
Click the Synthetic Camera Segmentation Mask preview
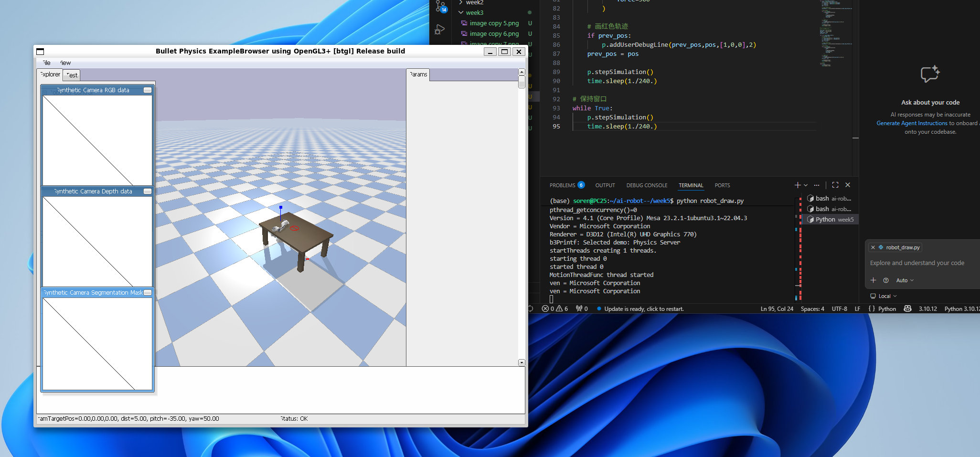click(97, 344)
